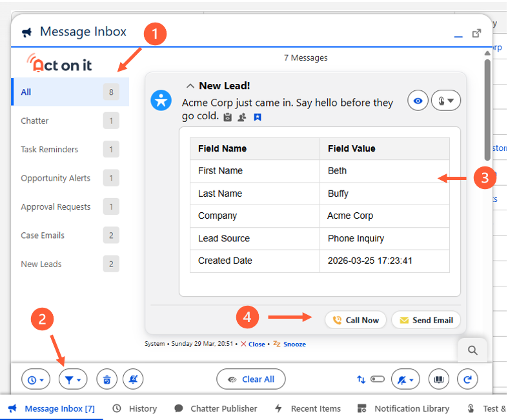
Task: Open the Recent Items tab
Action: 308,408
